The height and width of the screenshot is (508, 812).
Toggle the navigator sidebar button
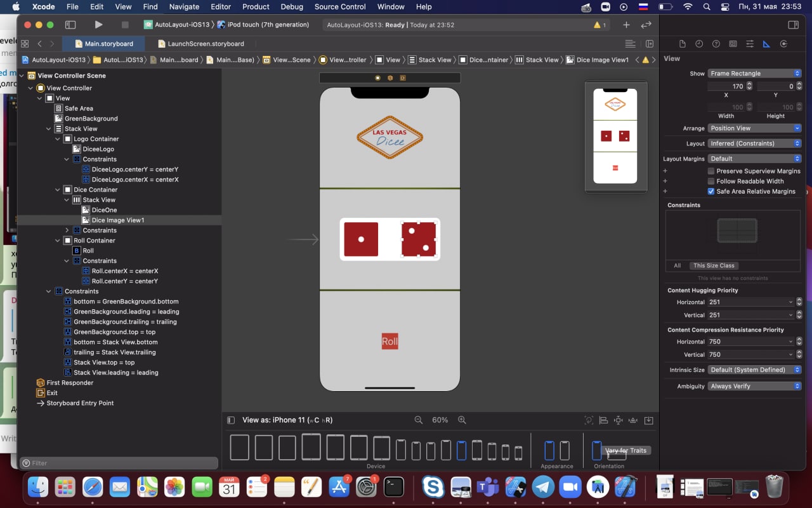(x=70, y=25)
